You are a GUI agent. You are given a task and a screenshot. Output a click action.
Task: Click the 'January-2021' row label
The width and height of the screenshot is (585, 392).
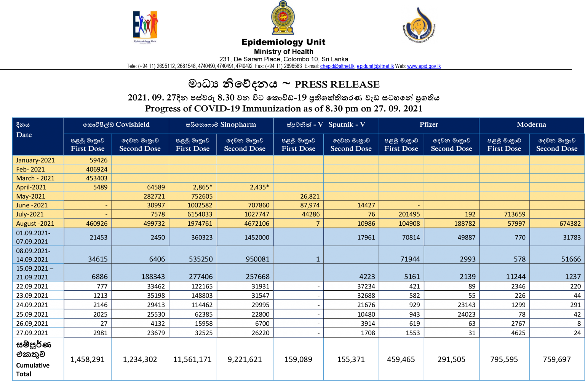coord(35,160)
